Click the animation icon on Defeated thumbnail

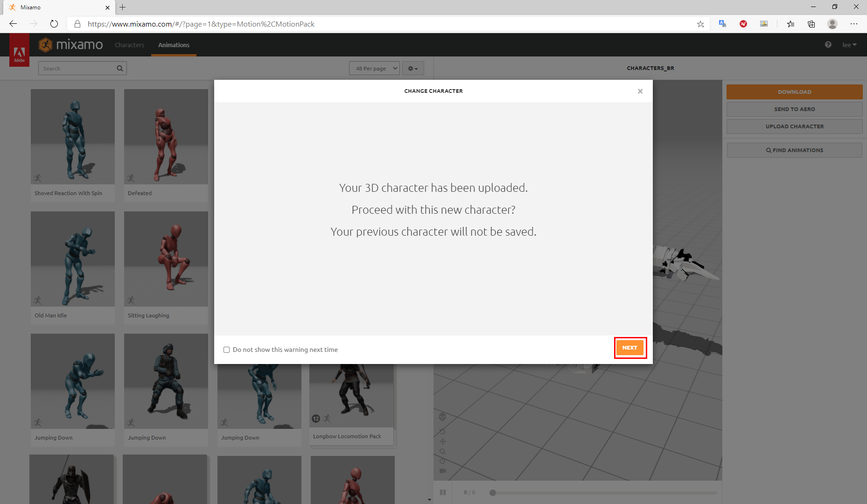(131, 178)
